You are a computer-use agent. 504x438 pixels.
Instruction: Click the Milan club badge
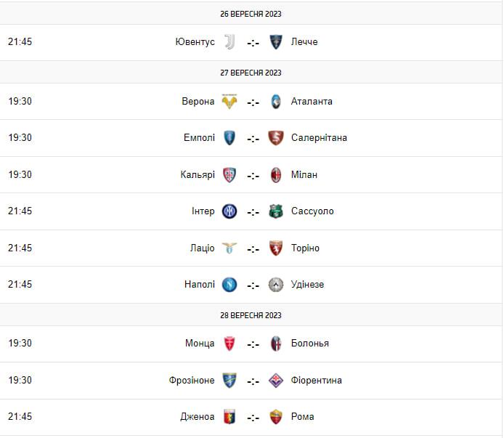click(276, 175)
